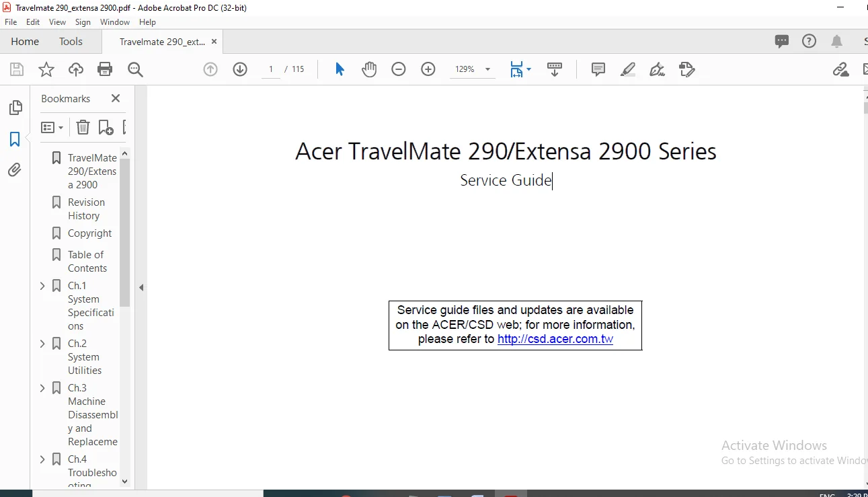The width and height of the screenshot is (868, 497).
Task: Open Ch.3 Machine Disassembly and Replacement bookmark
Action: pyautogui.click(x=93, y=415)
